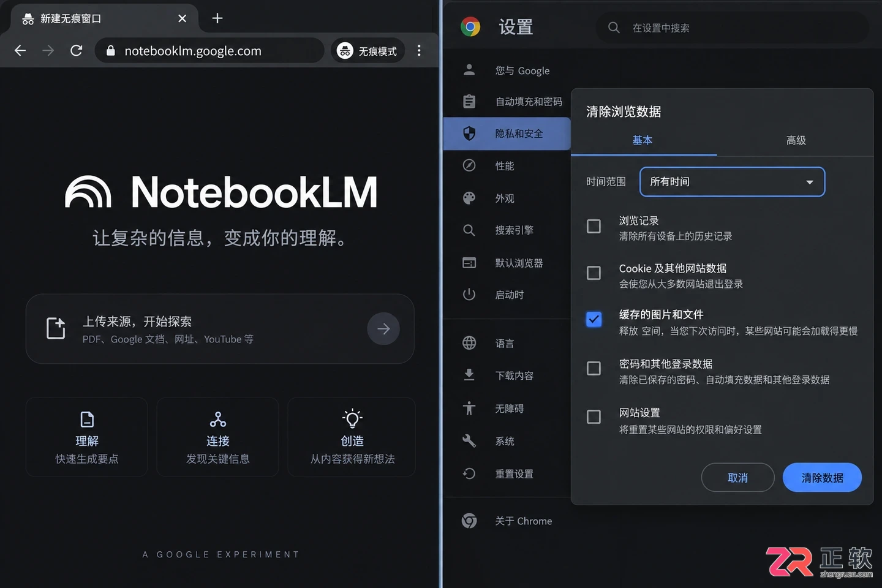Open 搜索引擎 settings section
The image size is (882, 588).
tap(507, 230)
